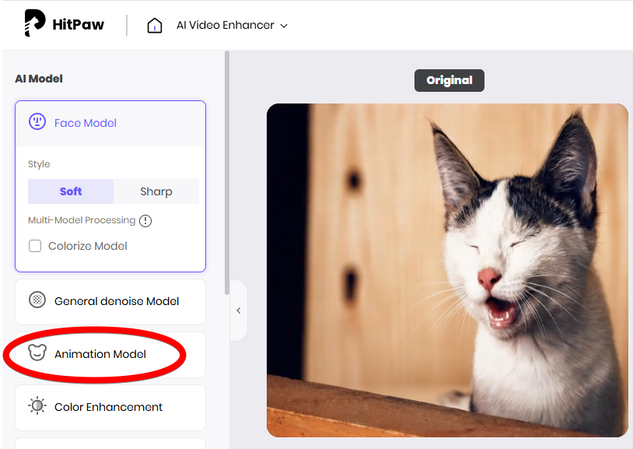Click the Original cat preview image
633x449 pixels.
coord(447,270)
